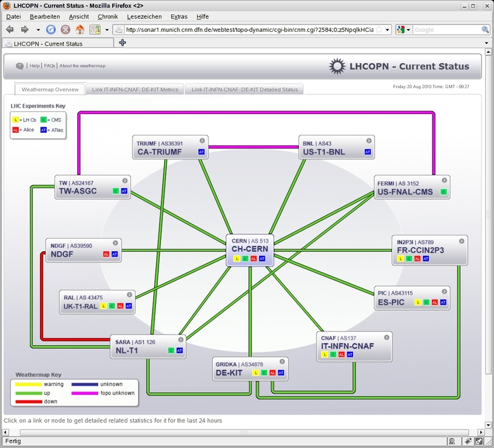Reload the page with the blue refresh icon
Screen dimensions: 494x448
51,30
